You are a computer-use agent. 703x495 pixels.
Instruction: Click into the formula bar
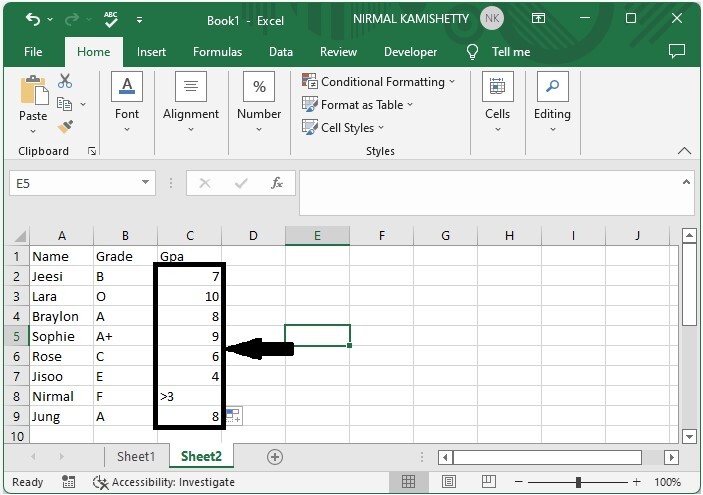489,193
